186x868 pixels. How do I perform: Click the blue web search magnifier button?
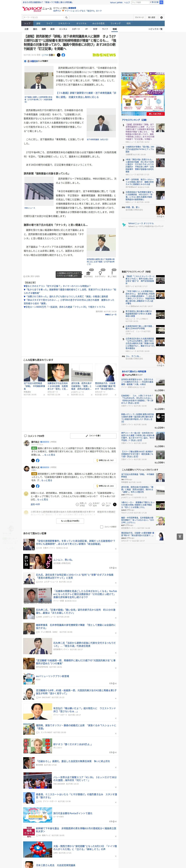(161, 2)
